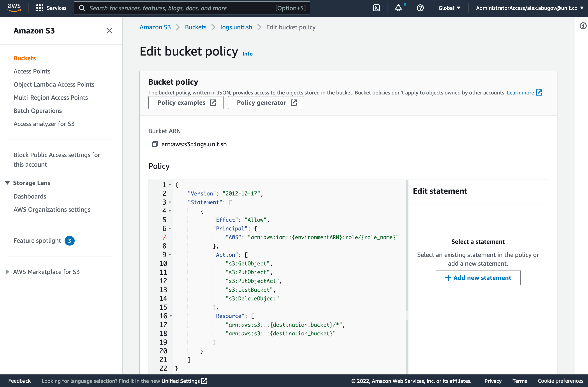
Task: Open the help question mark icon
Action: tap(420, 8)
